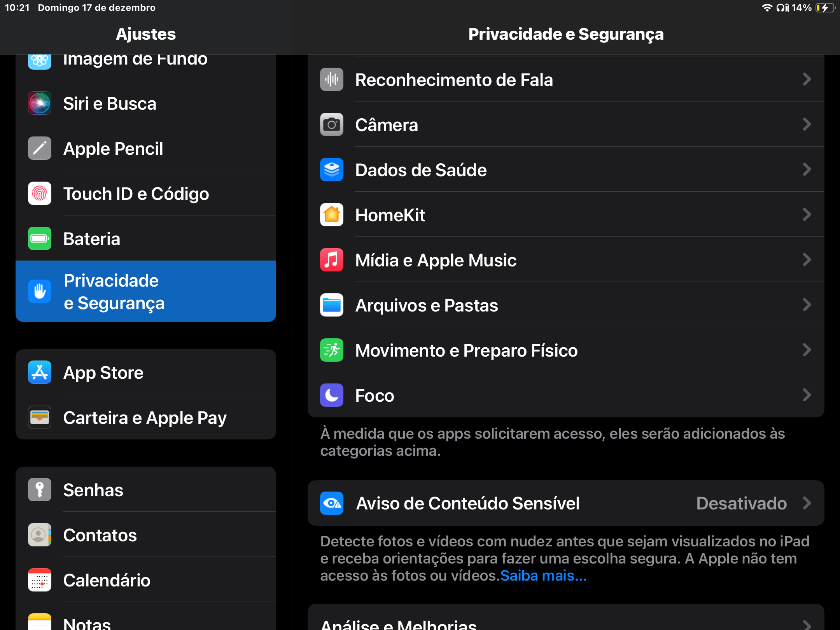The height and width of the screenshot is (630, 840).
Task: Tap the HomeKit house icon
Action: (331, 215)
